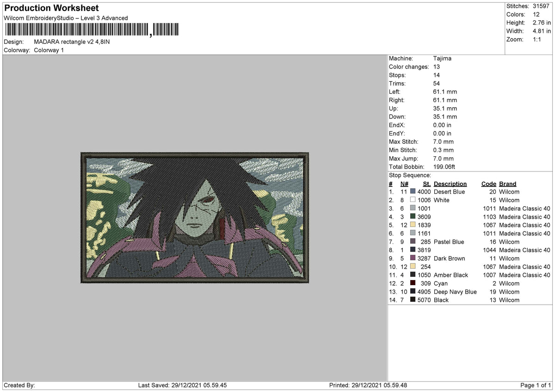Click the Cyan 309 color swatch
The image size is (555, 392).
(412, 283)
